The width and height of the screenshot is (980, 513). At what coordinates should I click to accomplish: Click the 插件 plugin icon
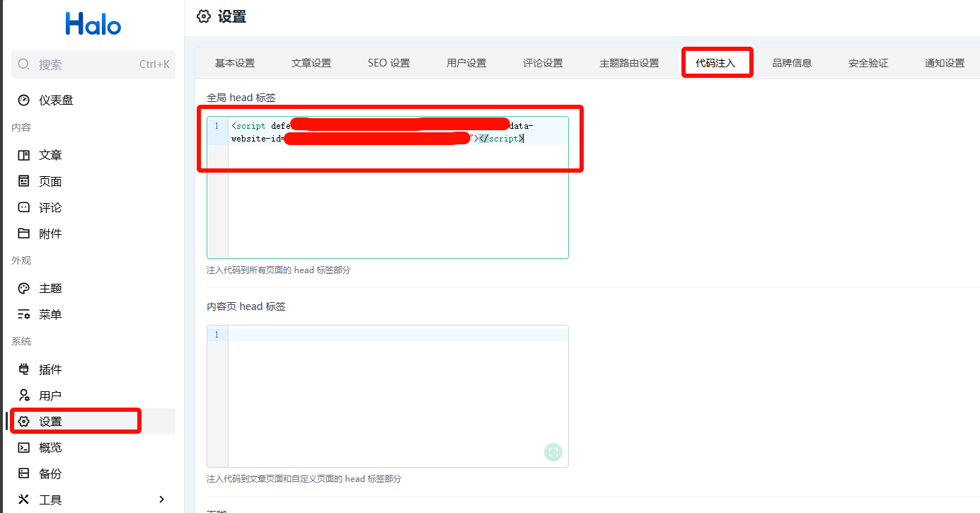click(24, 369)
